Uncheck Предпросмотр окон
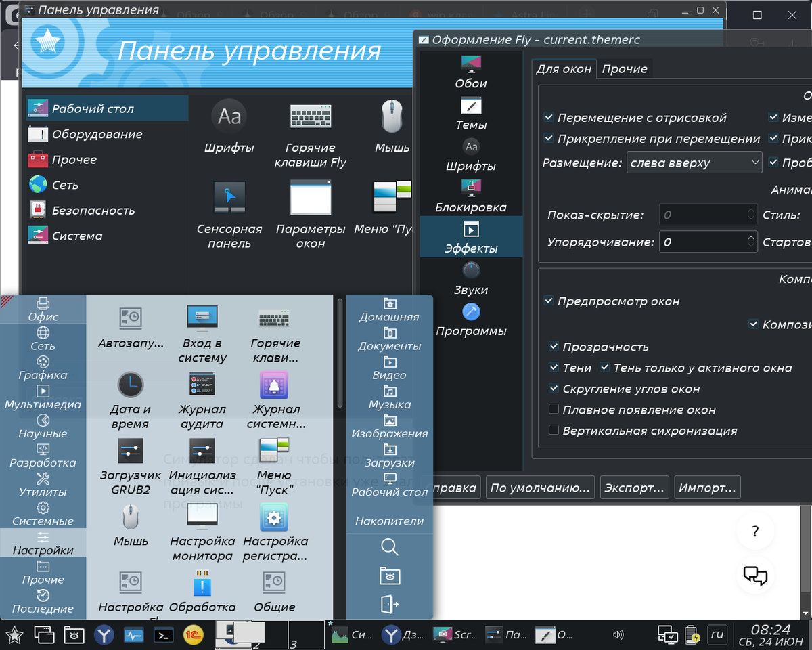The width and height of the screenshot is (812, 650). 549,301
